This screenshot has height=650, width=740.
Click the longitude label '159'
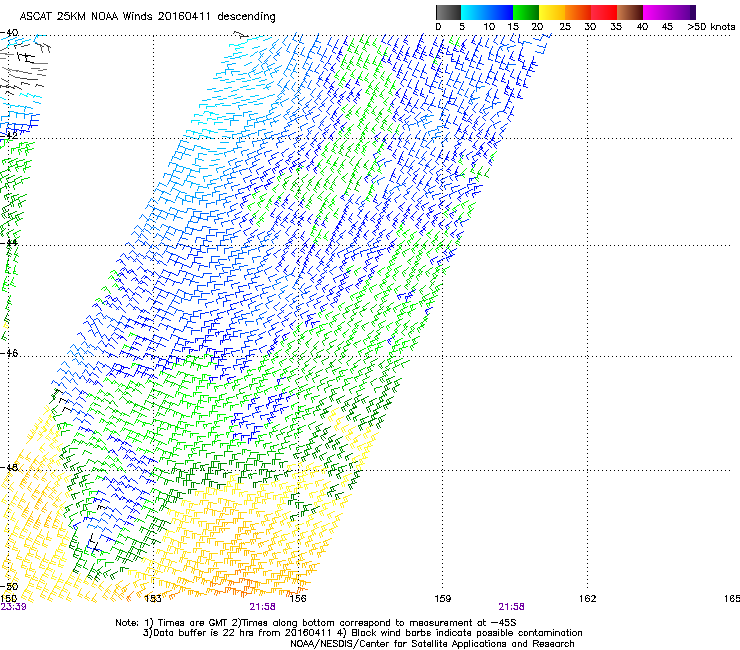point(442,599)
